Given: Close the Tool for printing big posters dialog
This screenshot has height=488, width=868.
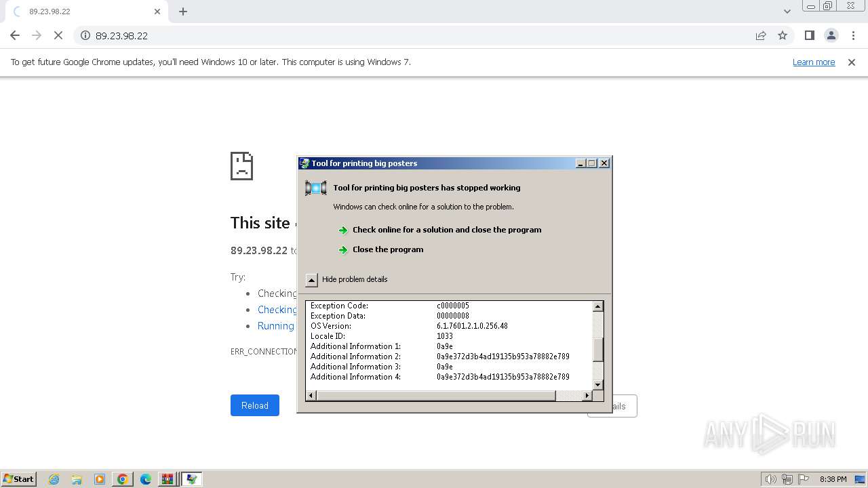Looking at the screenshot, I should point(604,163).
